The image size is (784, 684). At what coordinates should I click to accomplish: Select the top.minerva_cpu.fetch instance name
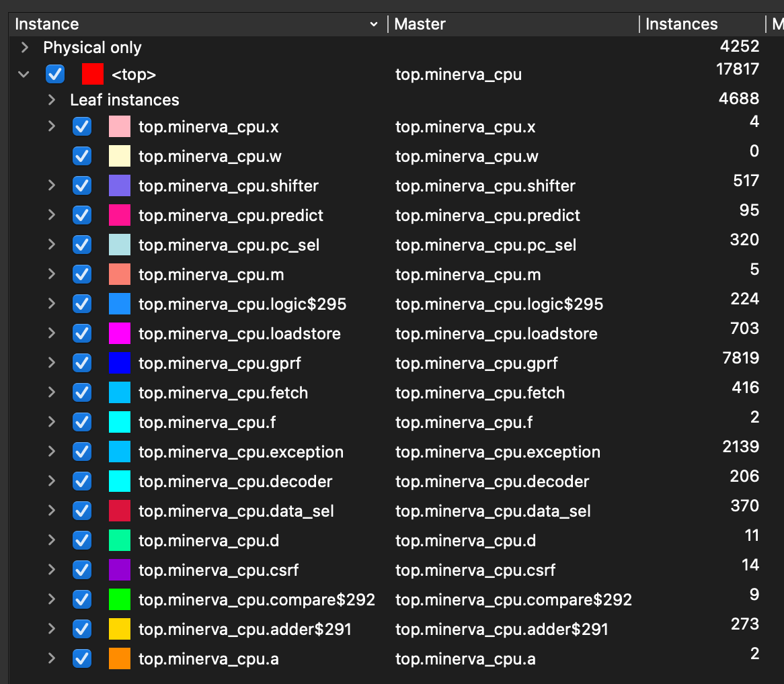tap(223, 393)
